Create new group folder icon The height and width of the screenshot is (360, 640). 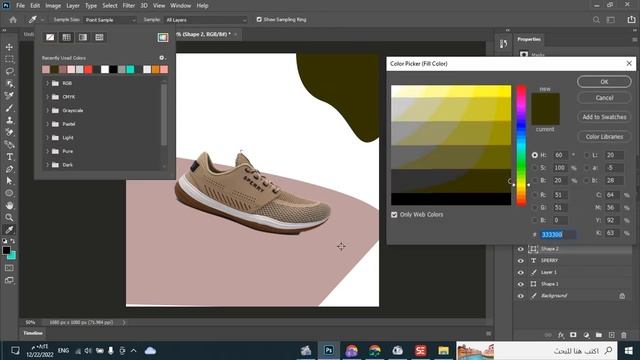[598, 335]
